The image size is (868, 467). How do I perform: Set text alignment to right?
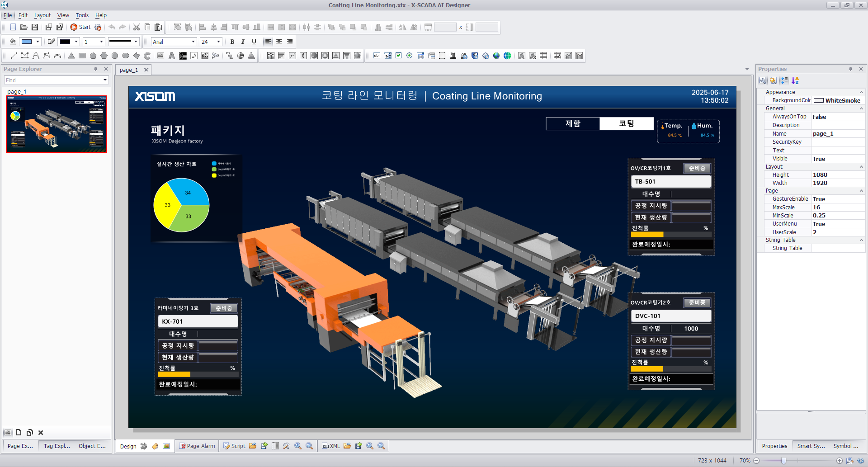pyautogui.click(x=290, y=42)
